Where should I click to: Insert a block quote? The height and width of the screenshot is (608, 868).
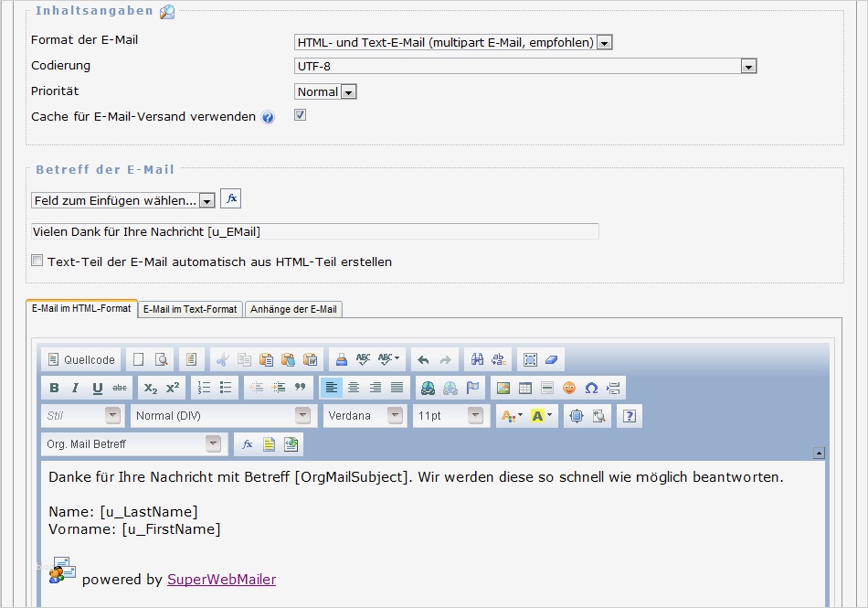(300, 388)
